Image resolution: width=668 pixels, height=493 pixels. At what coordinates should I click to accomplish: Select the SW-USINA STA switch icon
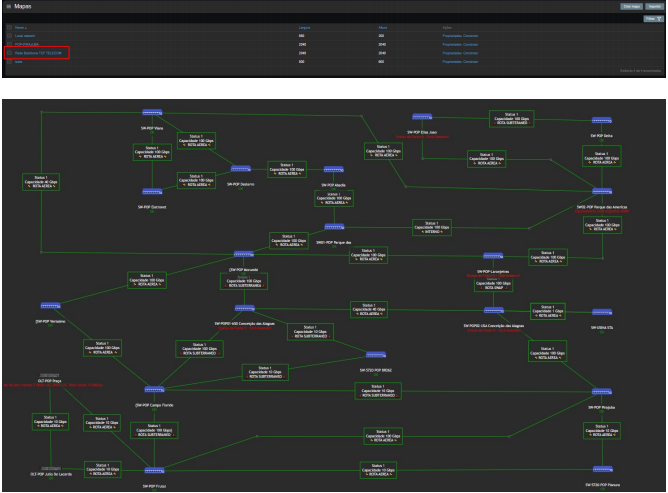602,312
